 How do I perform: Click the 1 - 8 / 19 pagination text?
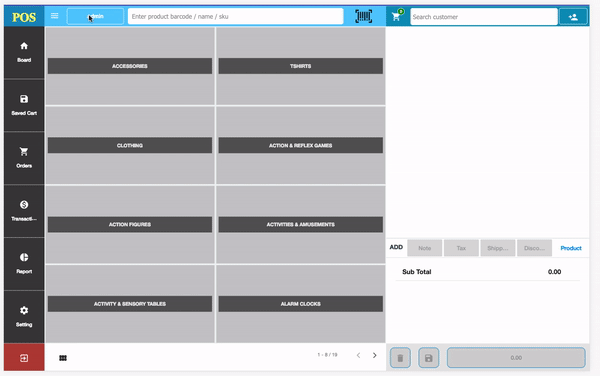327,355
